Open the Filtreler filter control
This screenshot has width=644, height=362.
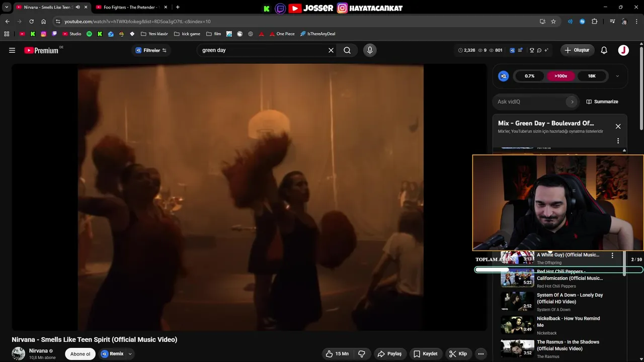click(x=151, y=50)
